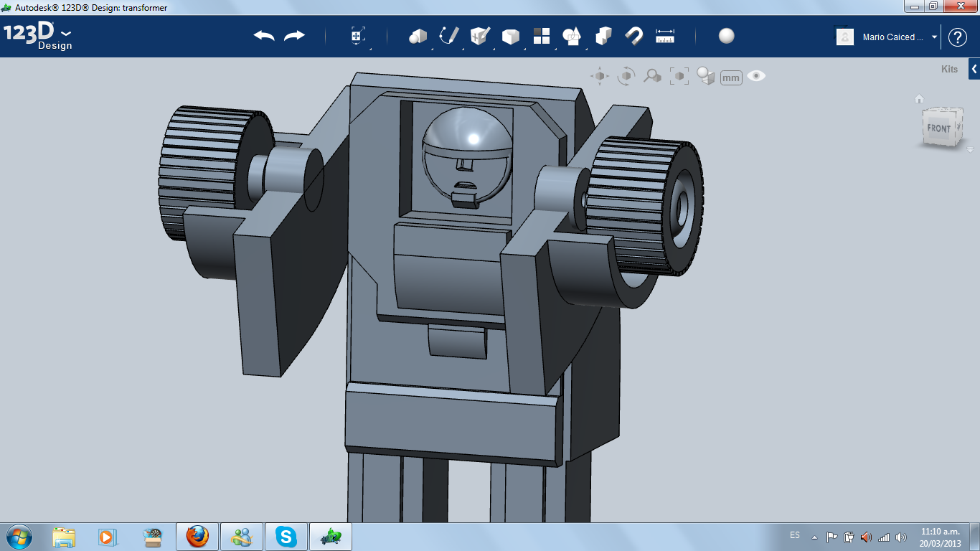Open the Transform tool in top toolbar
Screen dimensions: 980x551
tap(358, 36)
